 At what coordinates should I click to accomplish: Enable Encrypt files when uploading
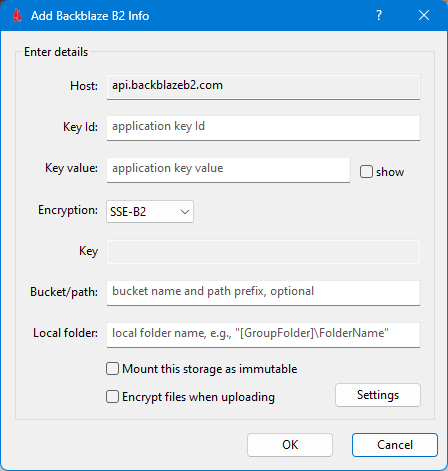pos(112,397)
